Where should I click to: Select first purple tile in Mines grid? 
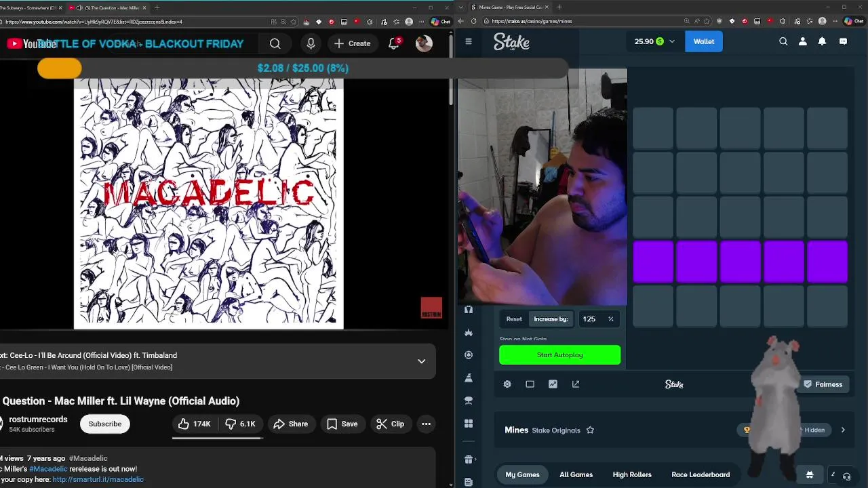tap(653, 262)
